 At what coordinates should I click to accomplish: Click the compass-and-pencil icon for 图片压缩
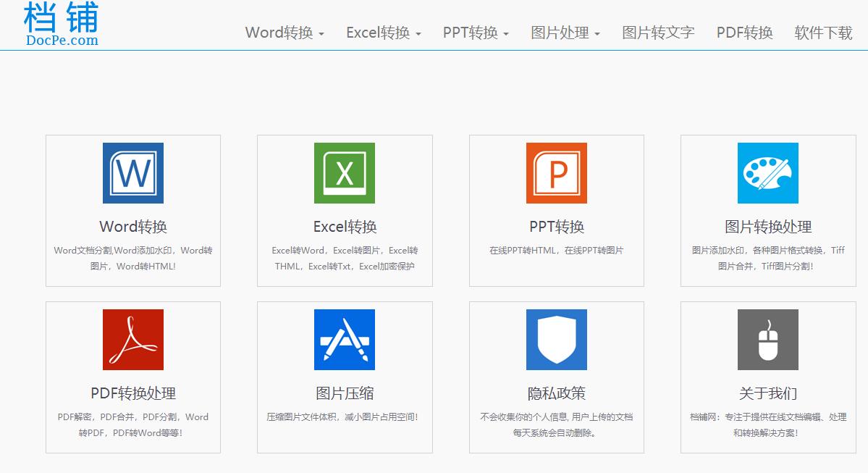344,339
